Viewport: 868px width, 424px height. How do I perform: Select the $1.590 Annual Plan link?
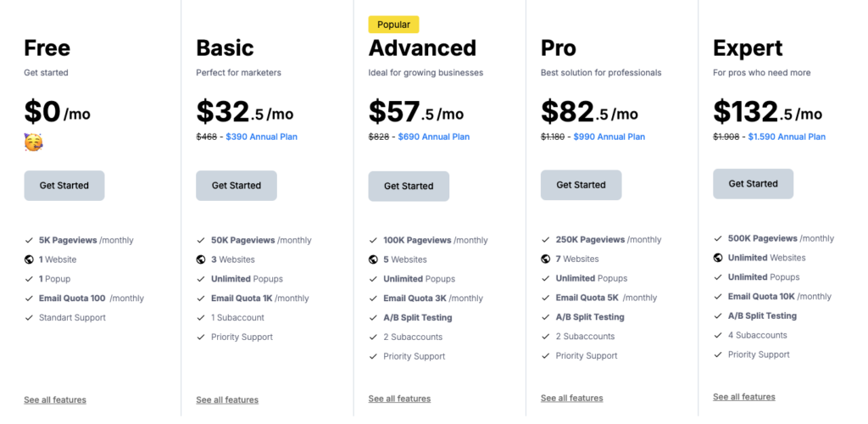pyautogui.click(x=787, y=137)
